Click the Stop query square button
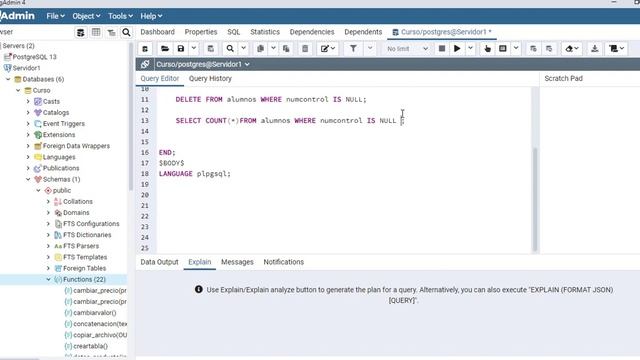640x360 pixels. coord(442,49)
